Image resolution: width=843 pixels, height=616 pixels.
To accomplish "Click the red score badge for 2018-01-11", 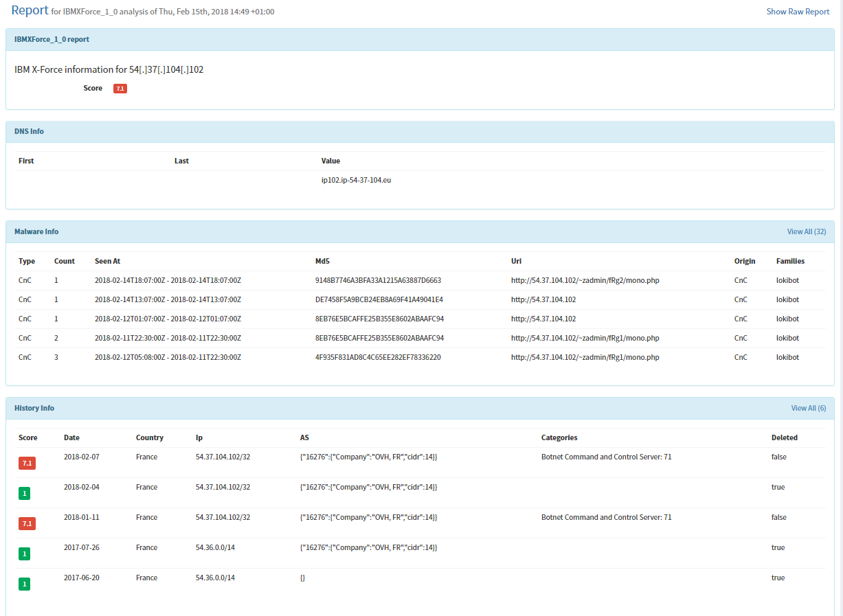I will tap(28, 524).
